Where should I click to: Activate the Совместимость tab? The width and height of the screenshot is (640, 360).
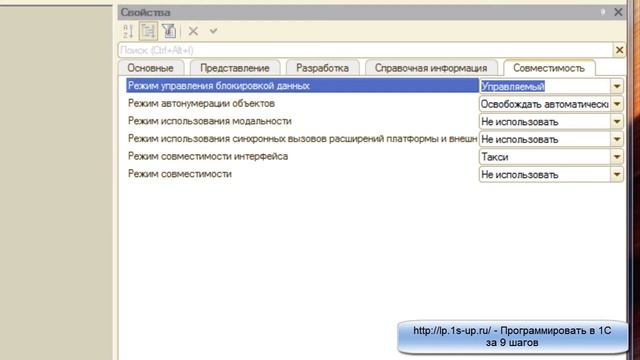click(x=549, y=68)
